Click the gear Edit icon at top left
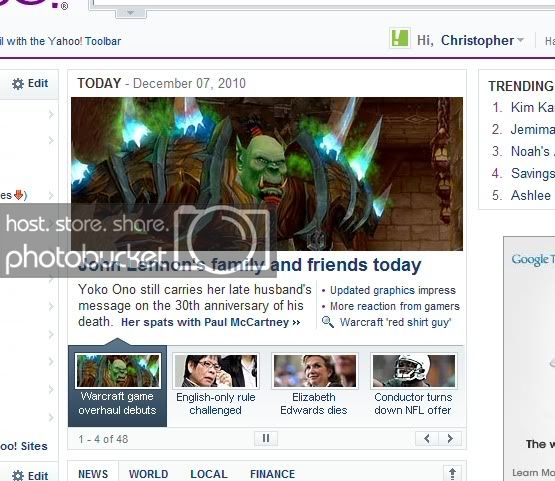The width and height of the screenshot is (555, 481). pos(18,84)
